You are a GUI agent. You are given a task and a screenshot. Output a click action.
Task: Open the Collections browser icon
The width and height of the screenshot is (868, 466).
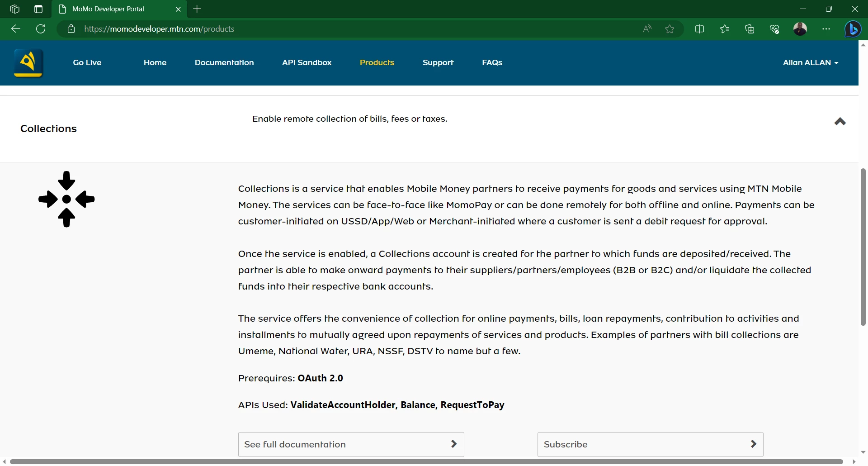(x=750, y=29)
